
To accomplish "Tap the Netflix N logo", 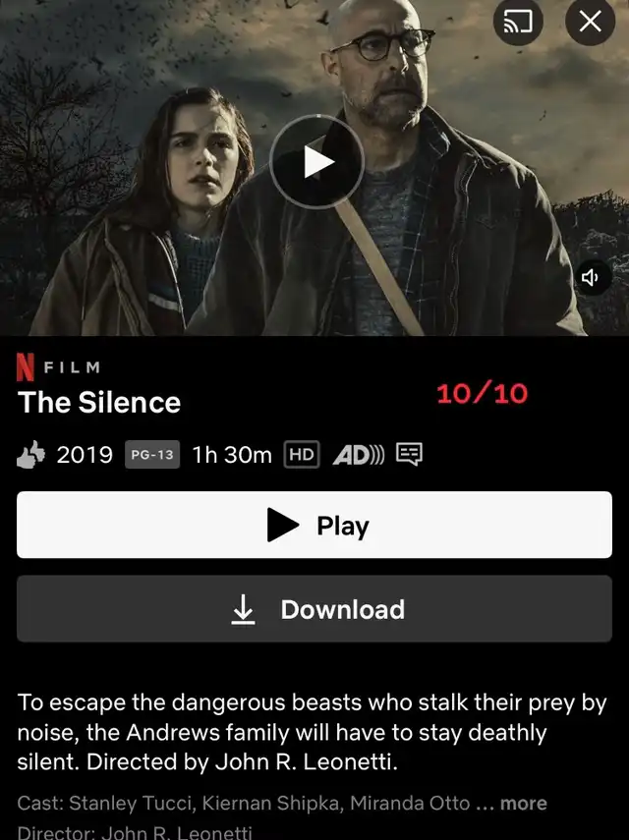I will click(x=26, y=366).
